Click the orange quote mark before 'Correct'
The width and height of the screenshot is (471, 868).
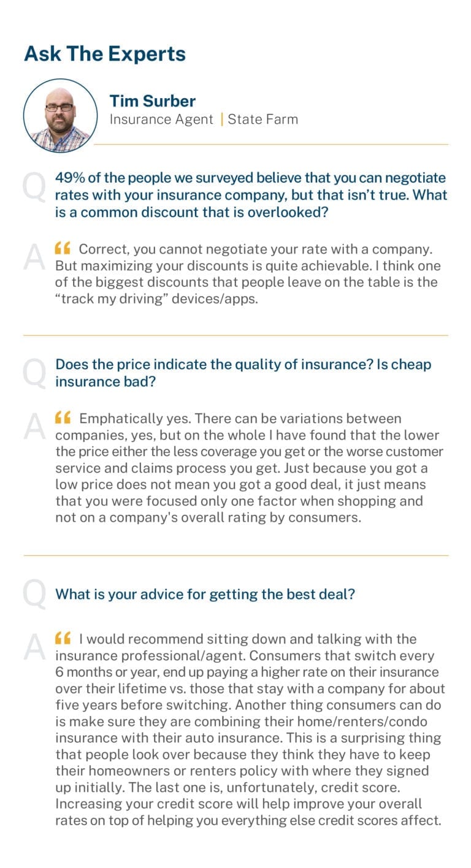click(x=63, y=248)
